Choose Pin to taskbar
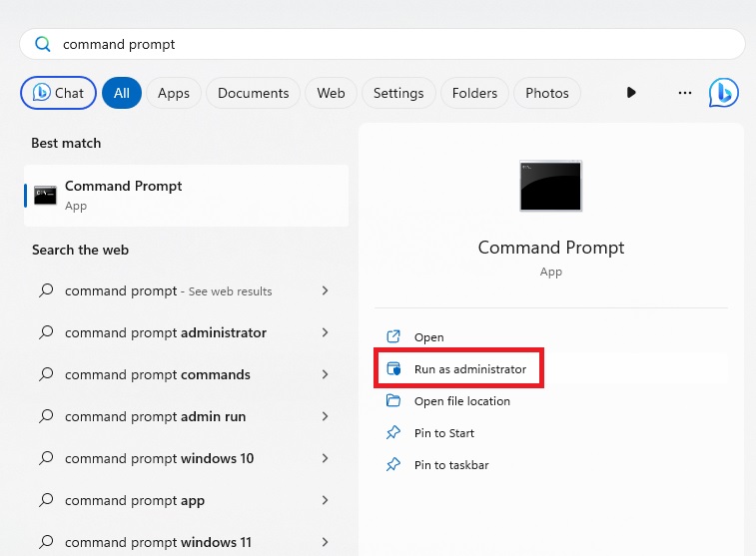756x556 pixels. pyautogui.click(x=550, y=464)
